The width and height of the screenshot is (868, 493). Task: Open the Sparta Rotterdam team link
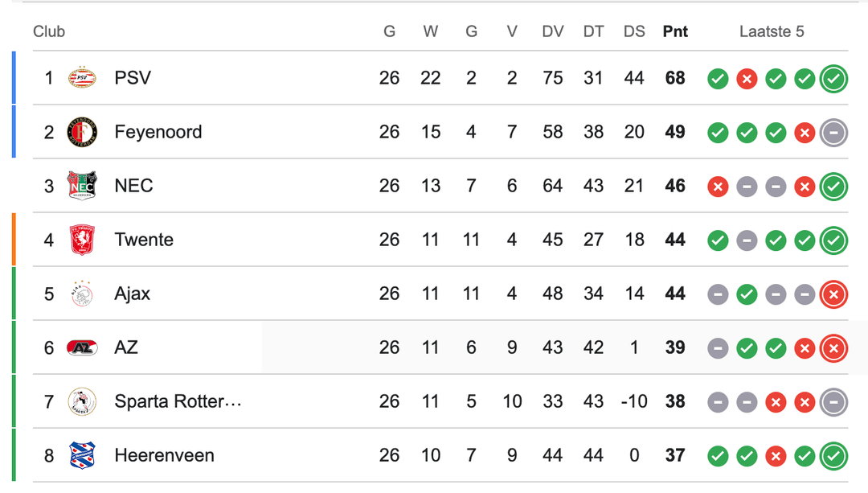pyautogui.click(x=178, y=401)
